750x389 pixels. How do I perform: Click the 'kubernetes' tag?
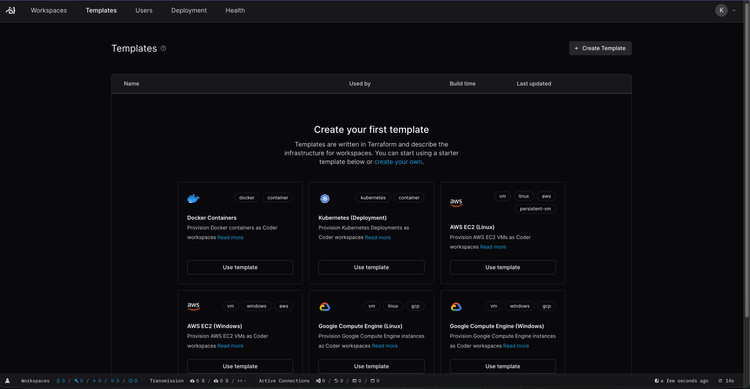pos(373,198)
